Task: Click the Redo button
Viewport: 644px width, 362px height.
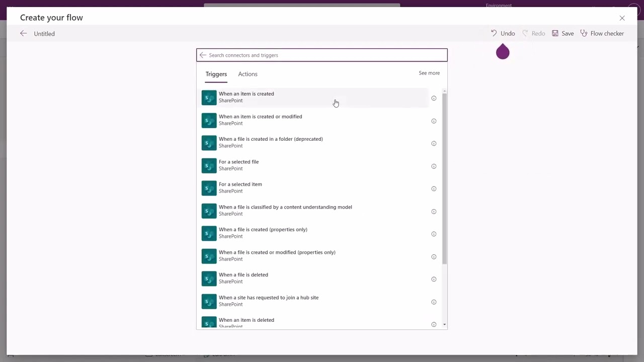Action: point(533,33)
